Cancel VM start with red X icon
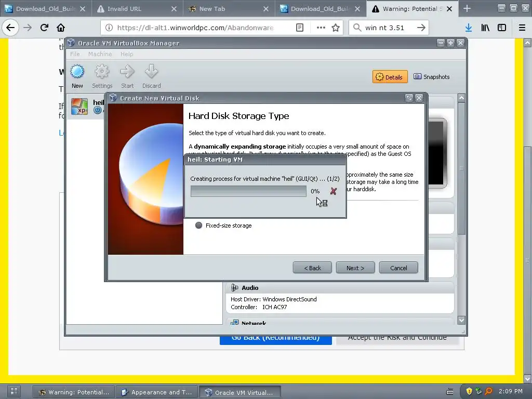Image resolution: width=532 pixels, height=399 pixels. (x=333, y=191)
